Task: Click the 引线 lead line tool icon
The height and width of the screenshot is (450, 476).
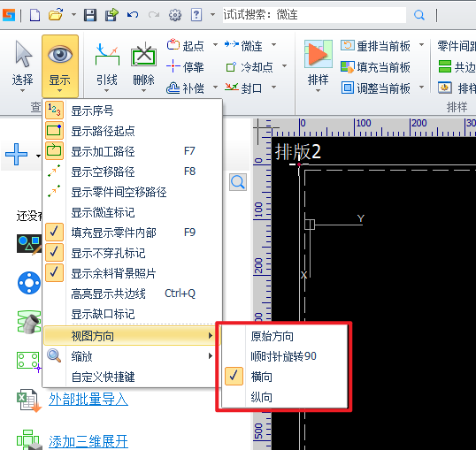Action: [x=107, y=55]
